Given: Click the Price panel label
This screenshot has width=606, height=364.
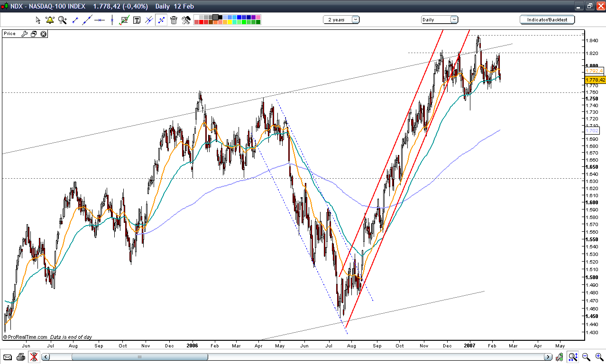Looking at the screenshot, I should tap(10, 34).
